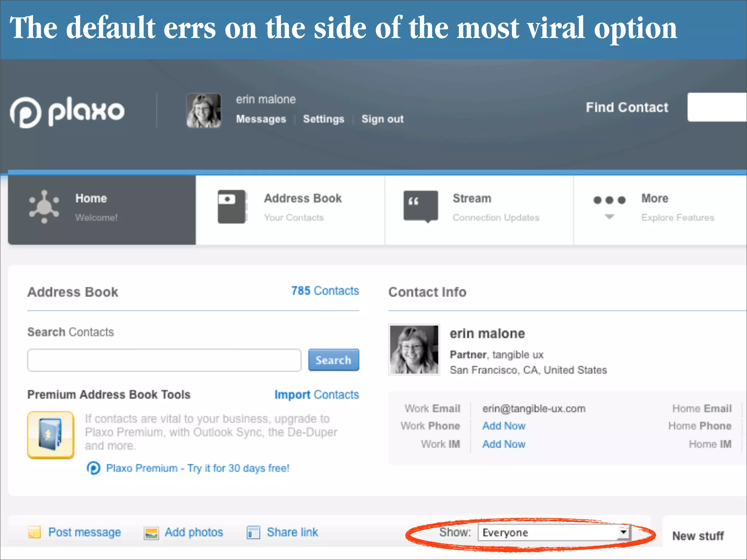The width and height of the screenshot is (747, 560).
Task: Open the header profile photo of erin malone
Action: [x=204, y=110]
